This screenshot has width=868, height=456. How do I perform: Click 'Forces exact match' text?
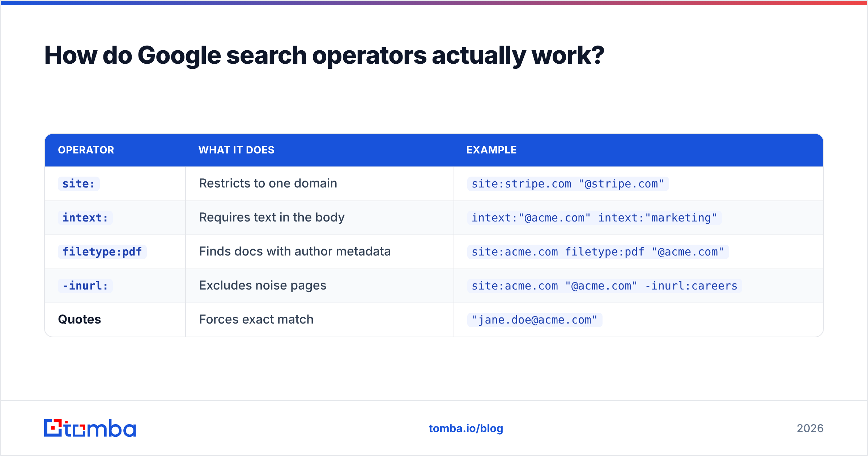tap(256, 320)
